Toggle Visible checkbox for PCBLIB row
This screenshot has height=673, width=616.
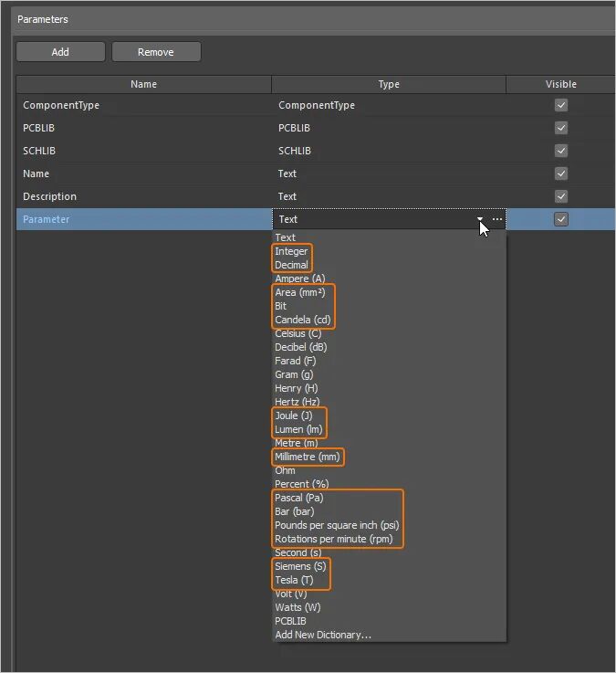(561, 128)
